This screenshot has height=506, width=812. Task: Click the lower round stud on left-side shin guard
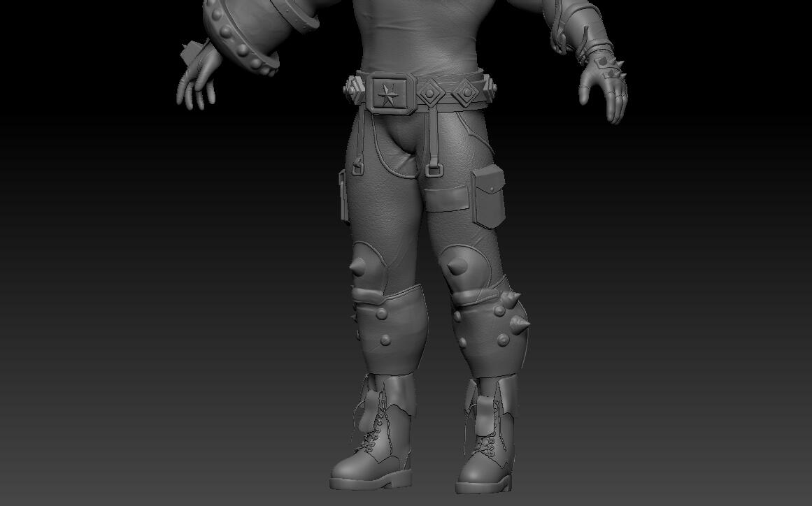coord(384,341)
